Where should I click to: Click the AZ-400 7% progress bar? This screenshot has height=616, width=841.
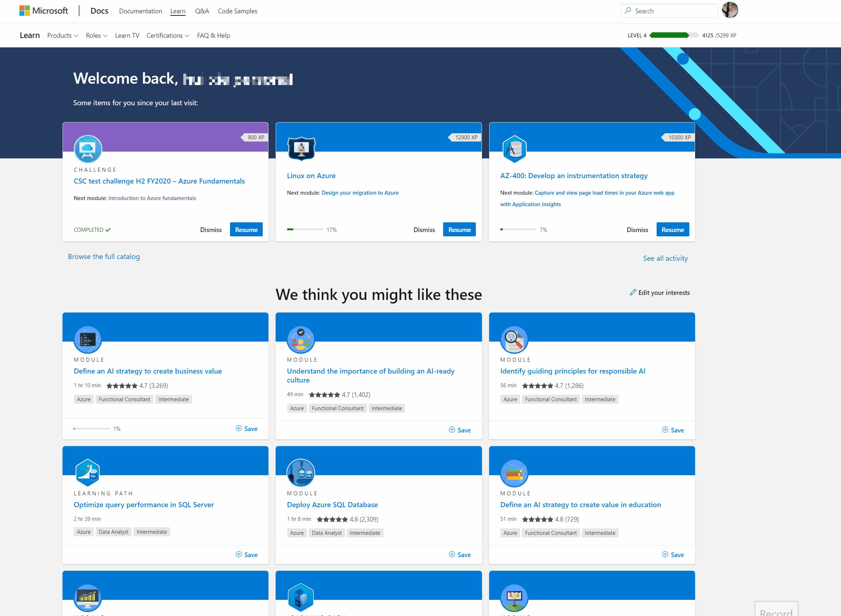[x=518, y=229]
